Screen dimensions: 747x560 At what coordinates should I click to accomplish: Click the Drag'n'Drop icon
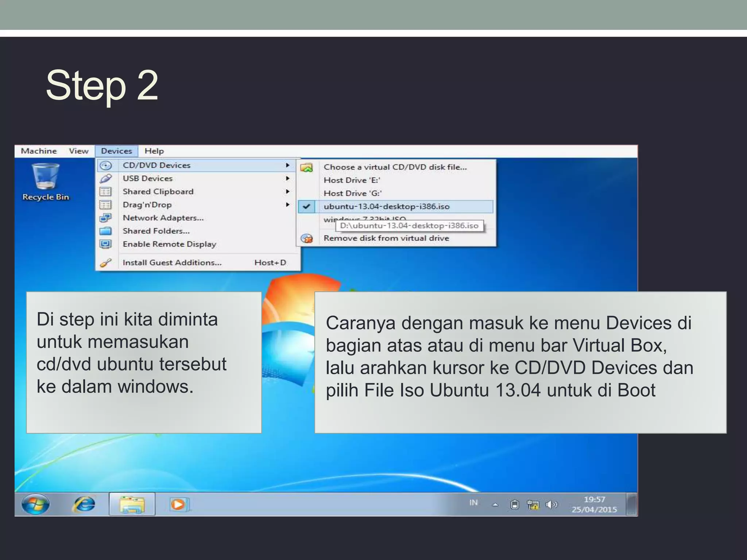[x=106, y=205]
